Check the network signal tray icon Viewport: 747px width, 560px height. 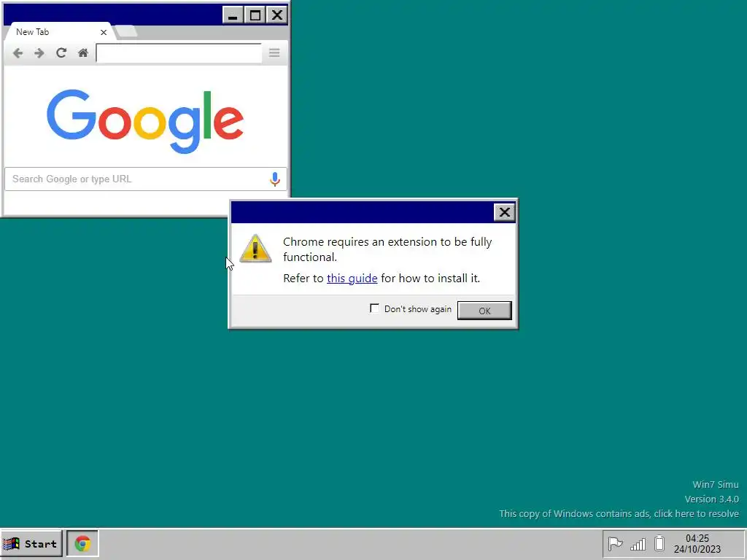tap(638, 544)
